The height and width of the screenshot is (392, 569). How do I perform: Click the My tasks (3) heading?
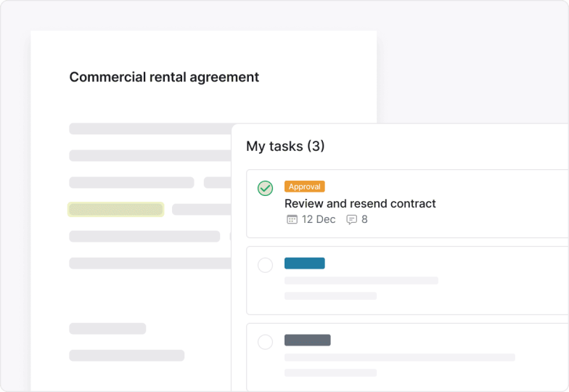(x=285, y=147)
